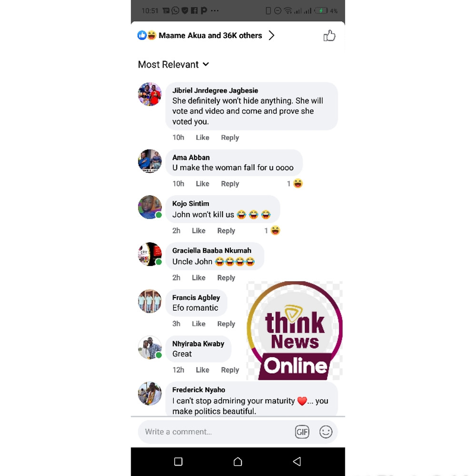
Task: Like Graciella Baaba Nkumah's comment
Action: point(198,278)
